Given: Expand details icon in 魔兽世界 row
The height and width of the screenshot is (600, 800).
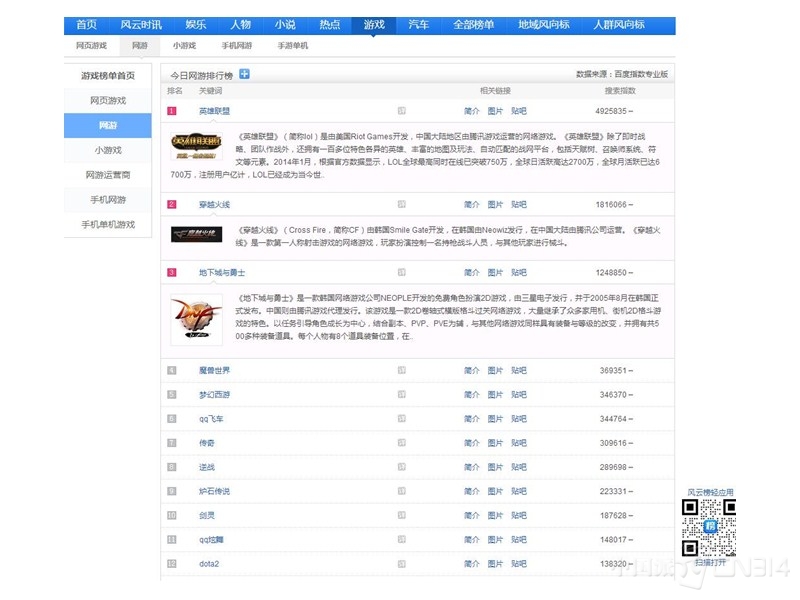Looking at the screenshot, I should pyautogui.click(x=402, y=370).
